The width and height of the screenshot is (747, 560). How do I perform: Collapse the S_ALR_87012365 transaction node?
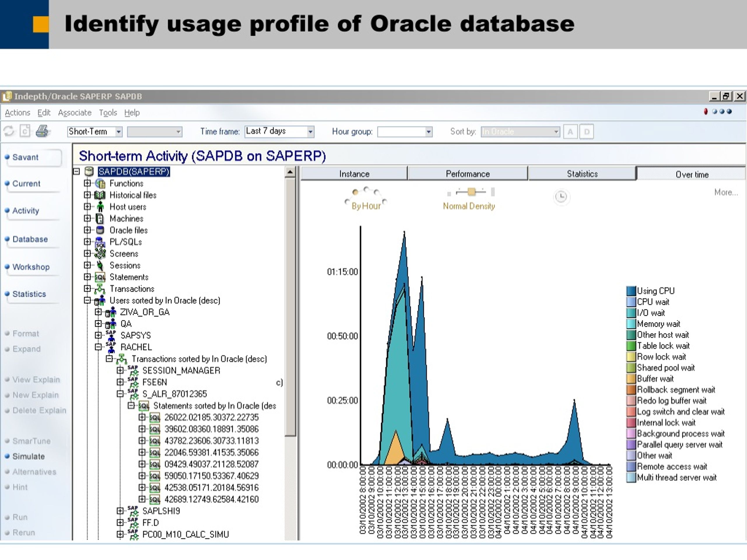(x=120, y=393)
